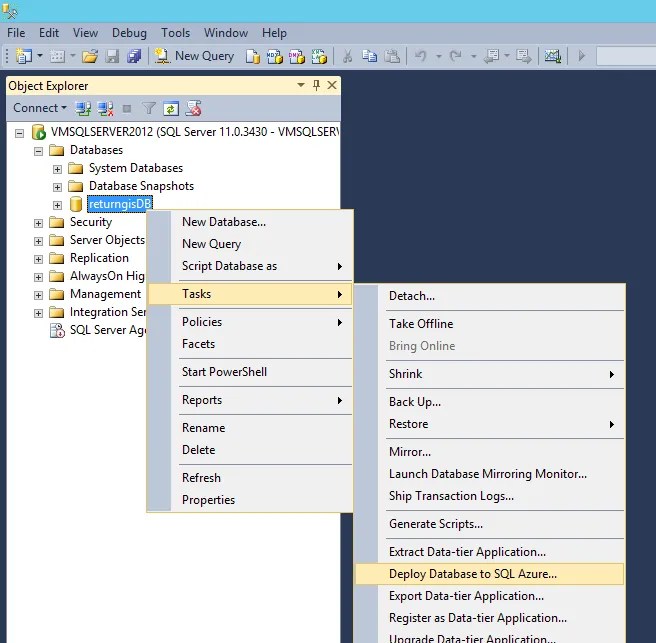The image size is (656, 643).
Task: Open the File menu
Action: [16, 33]
